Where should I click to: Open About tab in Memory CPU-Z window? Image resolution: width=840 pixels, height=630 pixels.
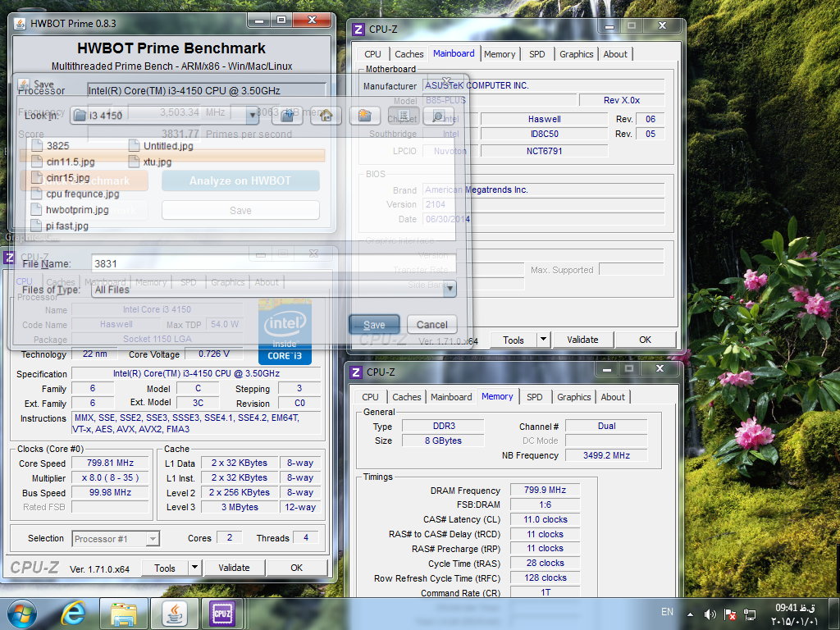point(612,397)
